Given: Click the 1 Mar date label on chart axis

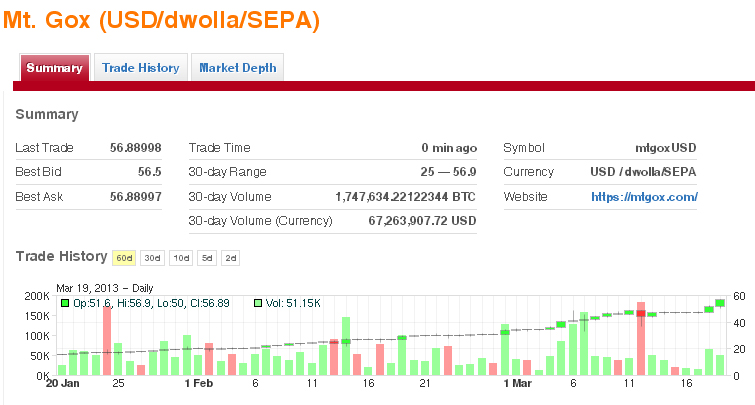Looking at the screenshot, I should click(x=518, y=383).
